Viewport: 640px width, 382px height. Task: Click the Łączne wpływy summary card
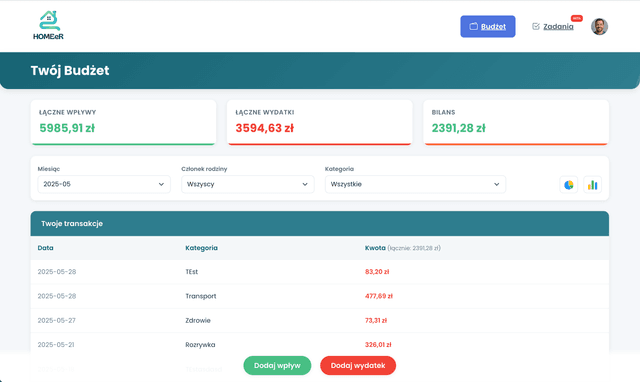(x=123, y=122)
